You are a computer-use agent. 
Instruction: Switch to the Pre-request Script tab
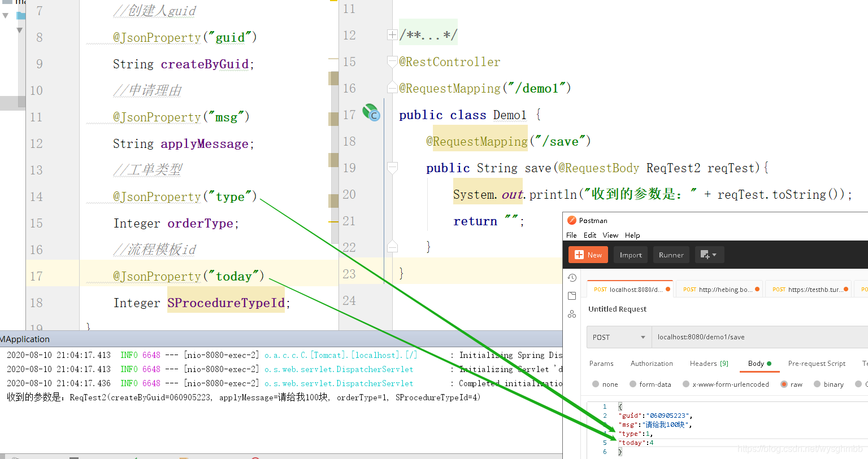(x=817, y=364)
